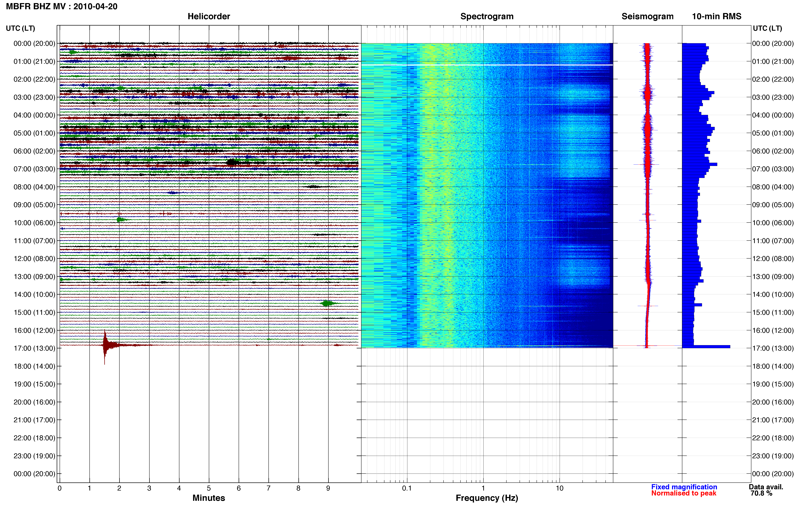Click the Data avail. label
Screen dimensions: 812x508
[x=766, y=487]
